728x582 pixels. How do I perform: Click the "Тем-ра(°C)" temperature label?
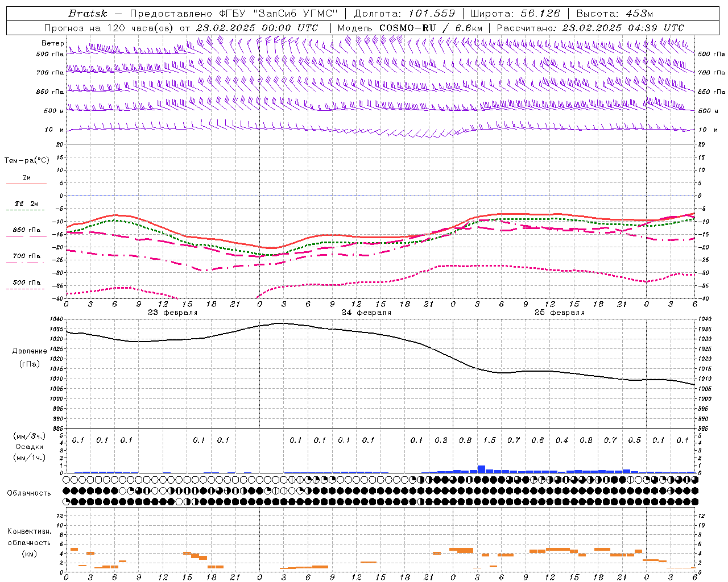pos(27,161)
